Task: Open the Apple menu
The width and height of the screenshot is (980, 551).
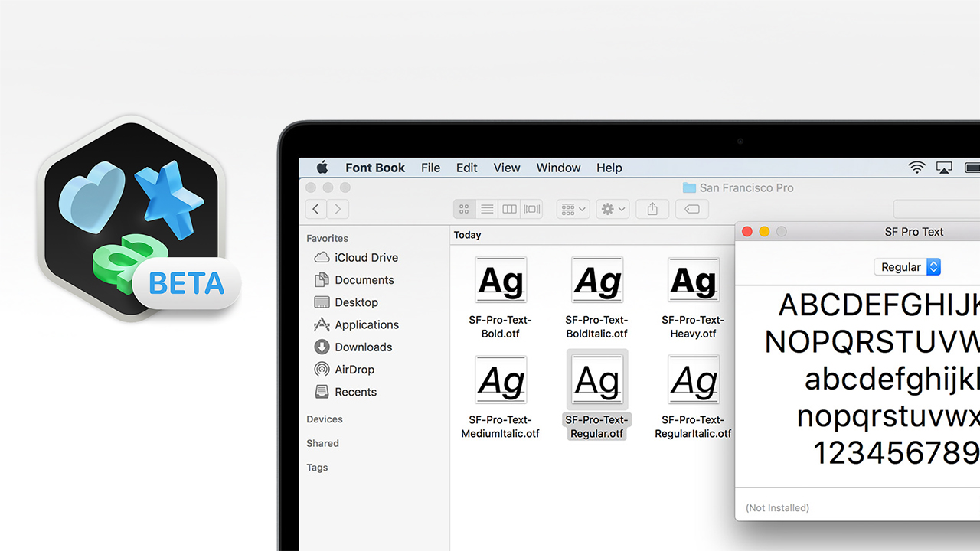Action: click(322, 168)
